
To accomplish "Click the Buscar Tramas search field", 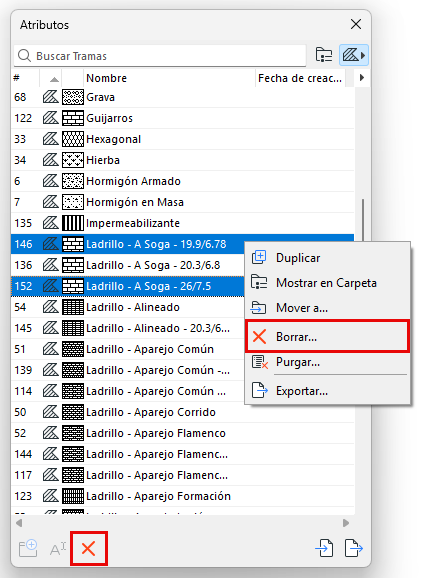I will point(160,56).
